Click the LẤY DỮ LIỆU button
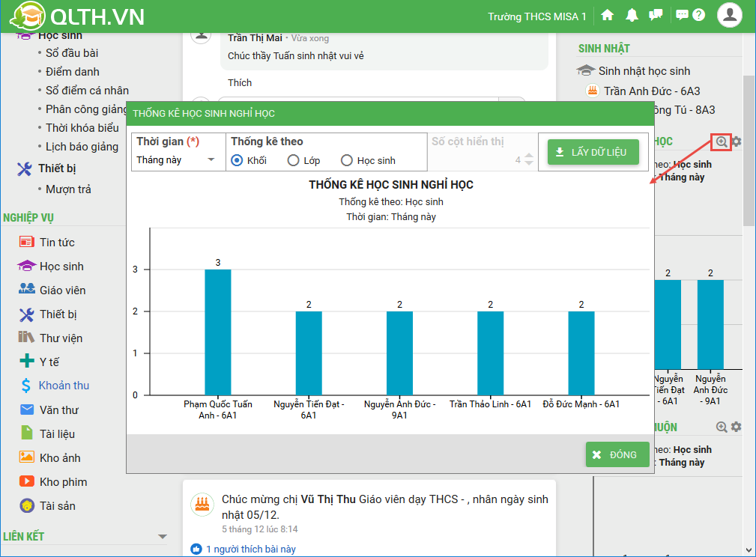The height and width of the screenshot is (557, 756). [x=593, y=152]
